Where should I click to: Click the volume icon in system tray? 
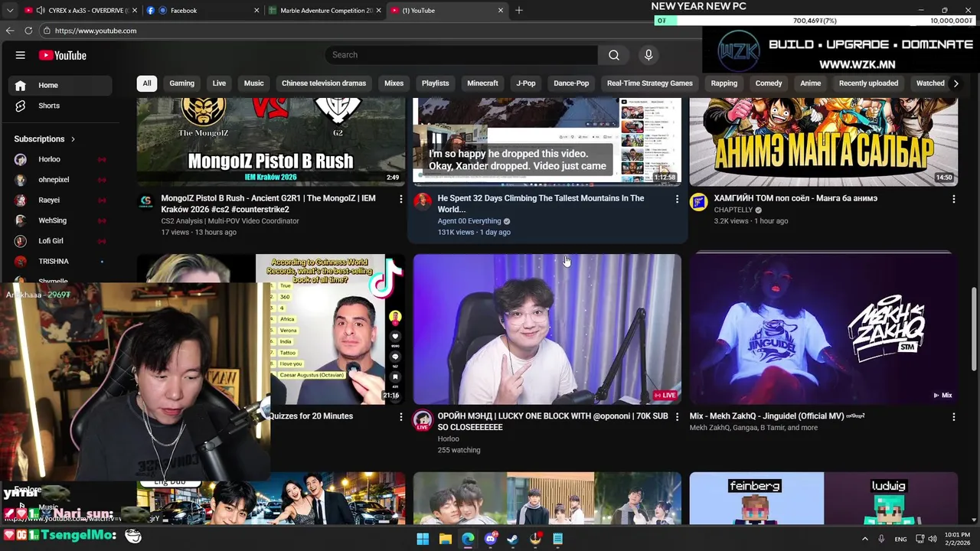coord(933,539)
